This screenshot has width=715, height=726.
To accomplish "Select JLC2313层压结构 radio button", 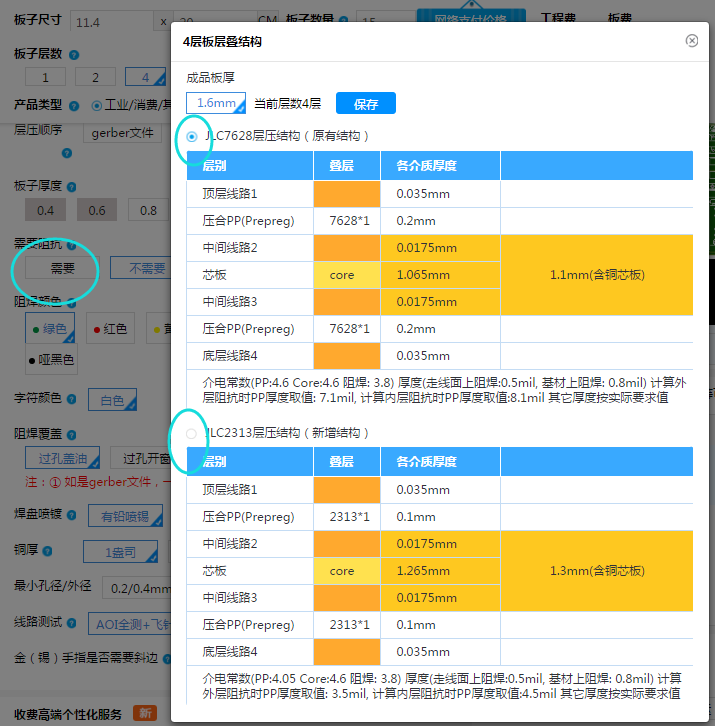I will pos(192,433).
